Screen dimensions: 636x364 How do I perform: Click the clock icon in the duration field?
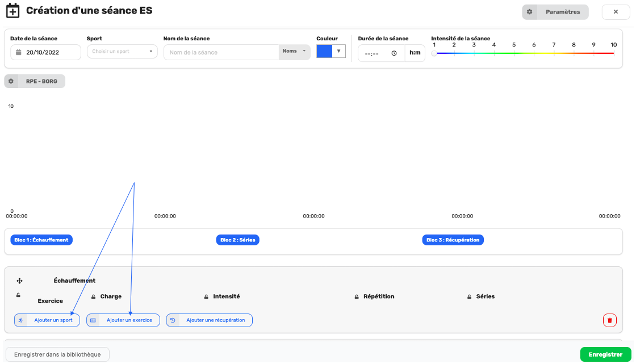tap(394, 53)
